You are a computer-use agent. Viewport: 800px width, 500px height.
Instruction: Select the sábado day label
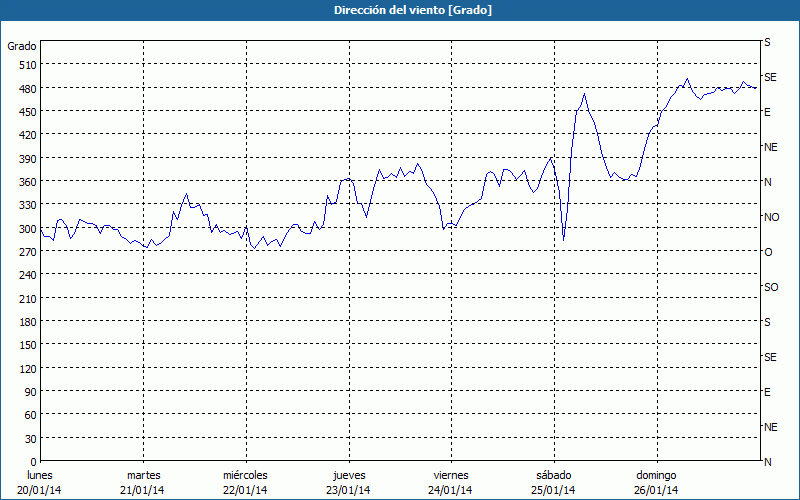tap(552, 475)
